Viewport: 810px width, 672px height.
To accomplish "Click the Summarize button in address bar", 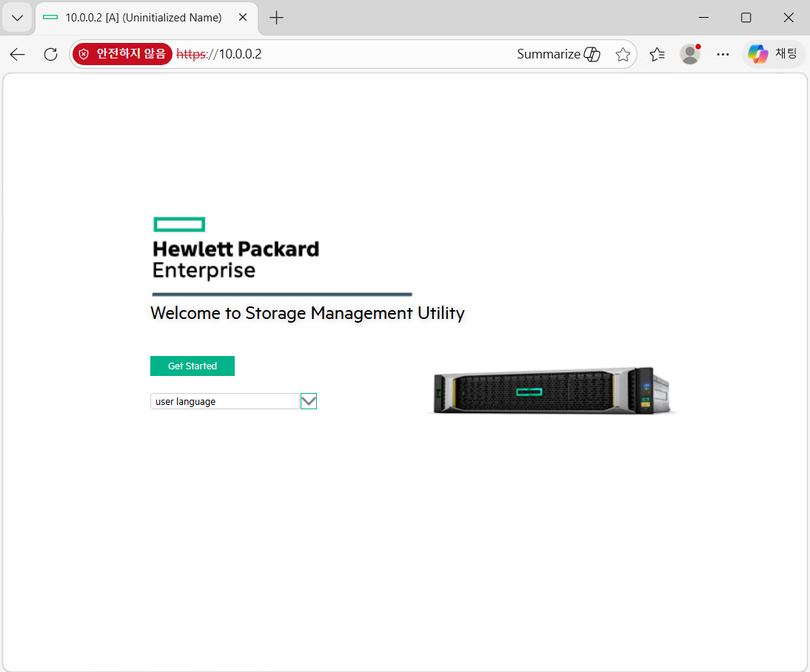I will click(x=558, y=54).
